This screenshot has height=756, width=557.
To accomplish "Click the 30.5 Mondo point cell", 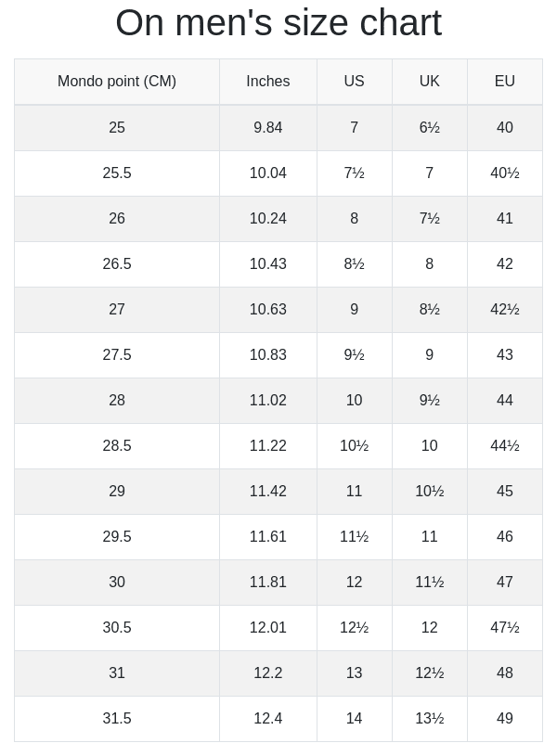I will point(117,628).
